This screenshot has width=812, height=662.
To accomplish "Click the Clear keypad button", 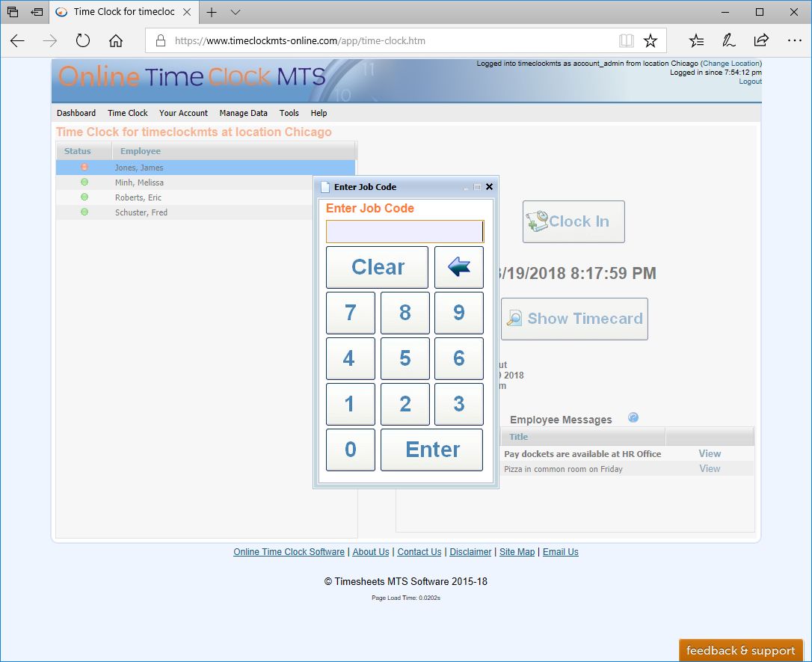I will (x=377, y=267).
